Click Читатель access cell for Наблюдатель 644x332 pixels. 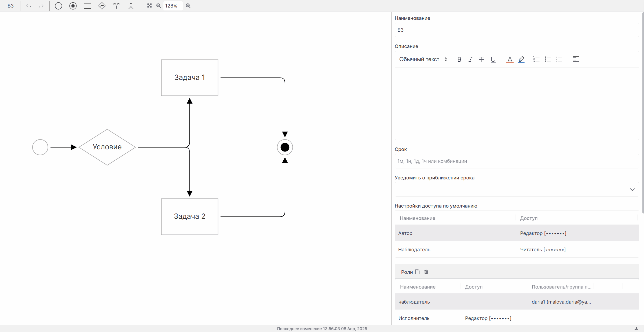coord(543,250)
